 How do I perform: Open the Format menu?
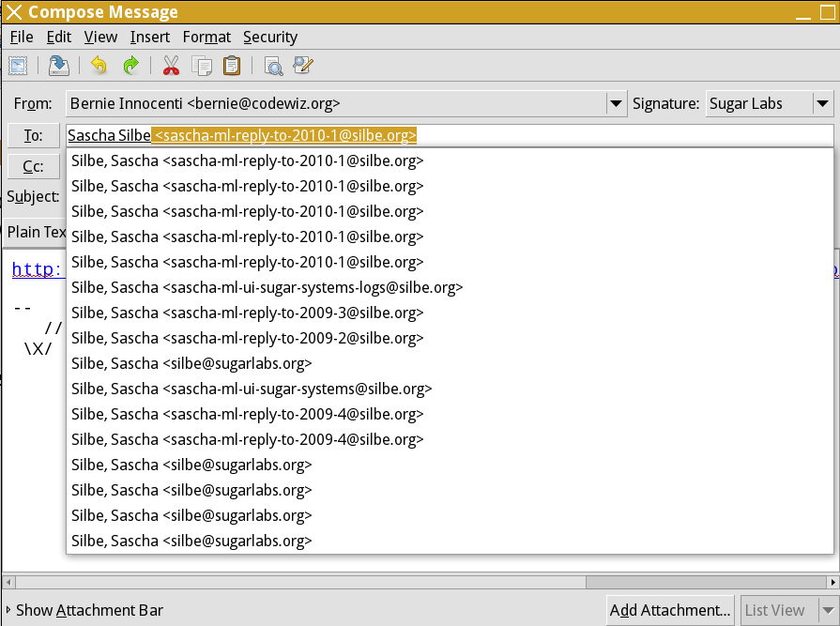tap(206, 37)
